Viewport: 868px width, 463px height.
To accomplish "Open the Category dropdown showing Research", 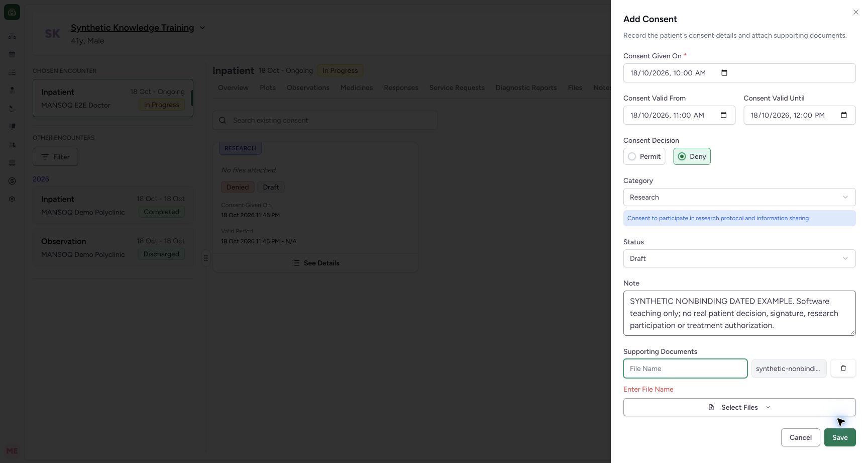I will 739,197.
